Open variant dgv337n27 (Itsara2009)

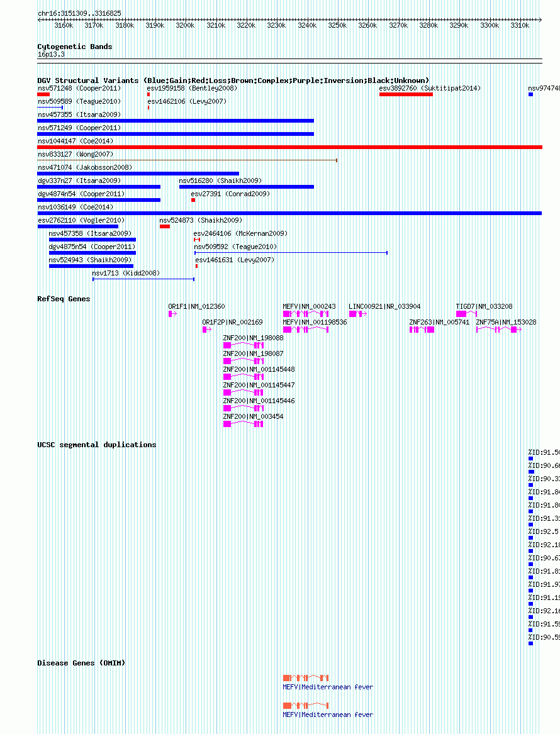79,181
